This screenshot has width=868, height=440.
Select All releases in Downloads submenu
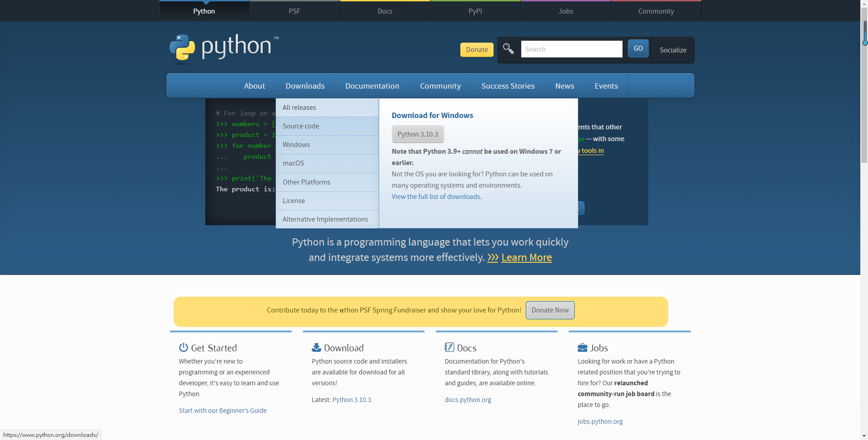(327, 108)
